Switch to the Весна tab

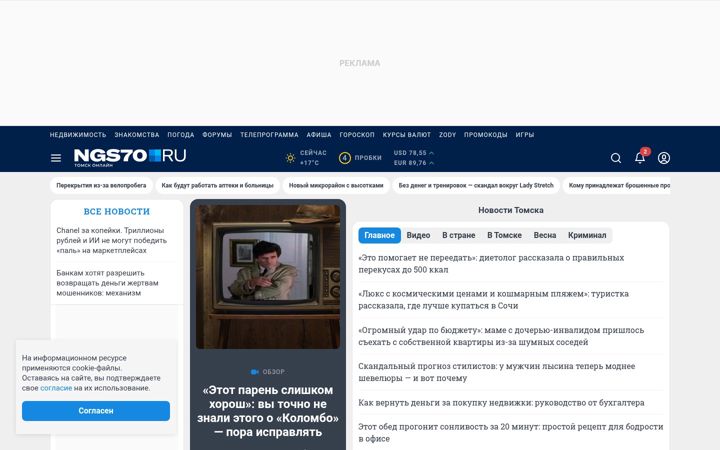545,235
